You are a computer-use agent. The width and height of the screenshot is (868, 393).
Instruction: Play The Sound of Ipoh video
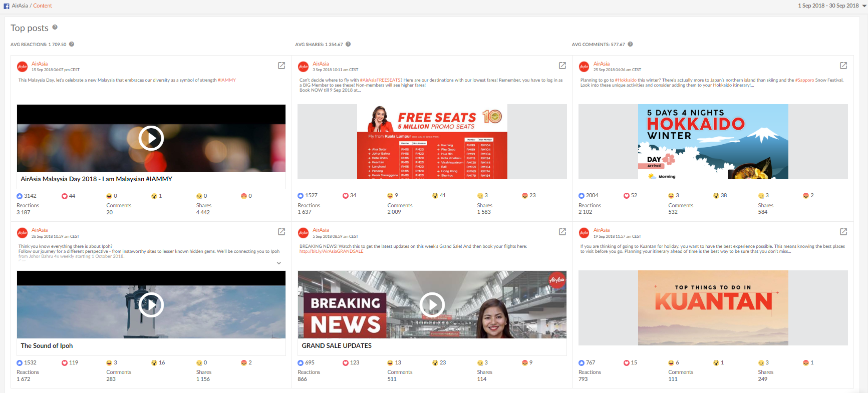click(151, 304)
